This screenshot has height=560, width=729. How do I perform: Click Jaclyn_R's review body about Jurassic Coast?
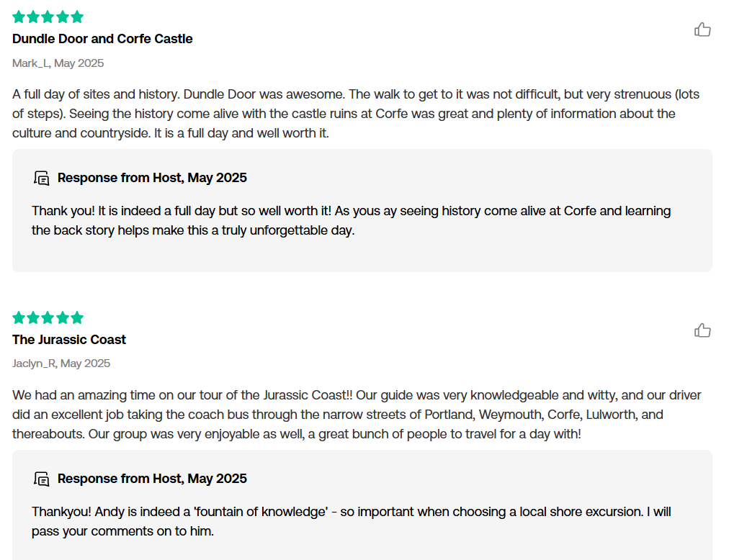pyautogui.click(x=357, y=414)
